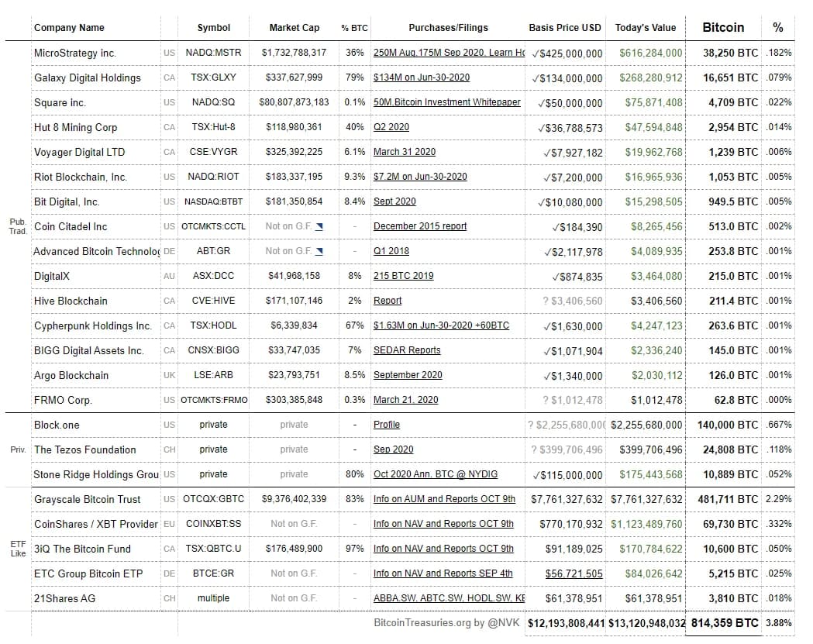This screenshot has height=644, width=813.
Task: Select the '481,711 BTC' Grayscale holdings cell
Action: pyautogui.click(x=723, y=499)
